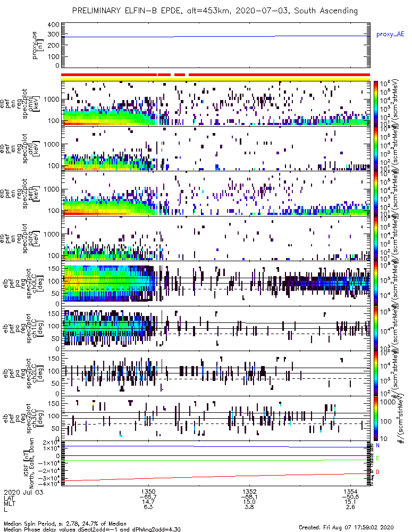Click the Median Spin Period footer text
The height and width of the screenshot is (532, 412).
65,523
